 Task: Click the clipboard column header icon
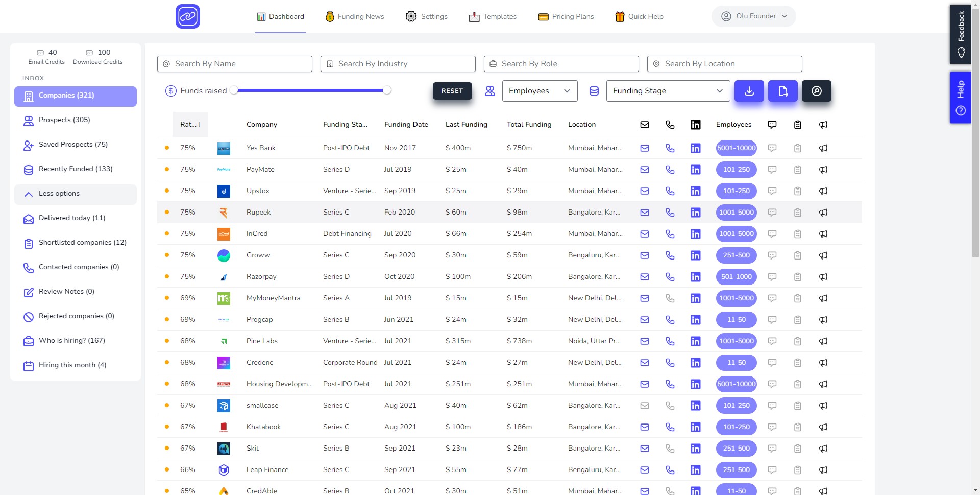[x=798, y=125]
